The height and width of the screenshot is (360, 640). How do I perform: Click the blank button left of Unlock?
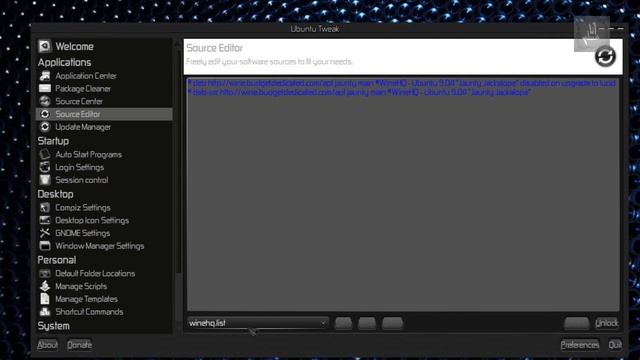coord(576,323)
